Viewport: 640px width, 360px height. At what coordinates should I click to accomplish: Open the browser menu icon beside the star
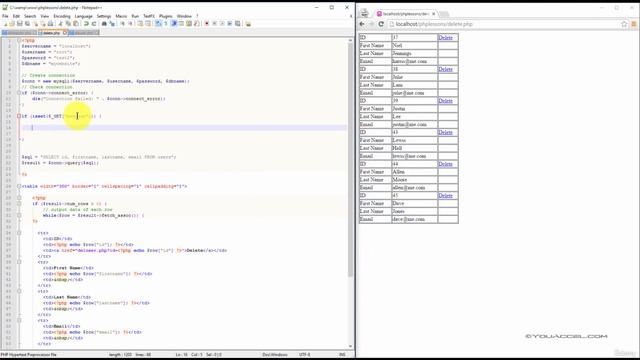point(634,24)
